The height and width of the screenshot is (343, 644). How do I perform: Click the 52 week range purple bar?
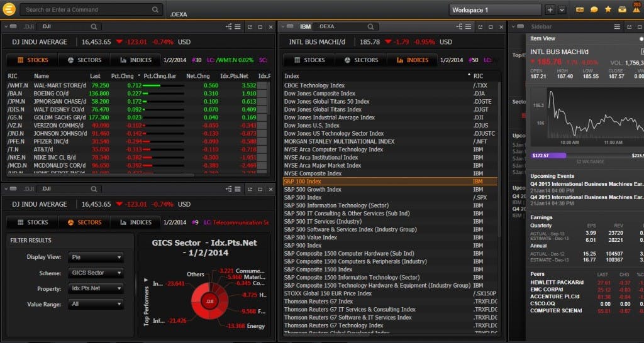click(x=548, y=156)
